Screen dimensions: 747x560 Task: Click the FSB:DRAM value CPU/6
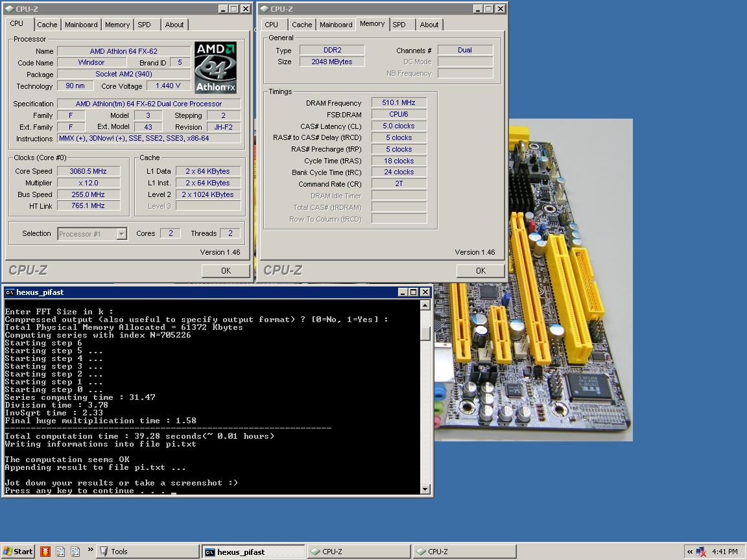tap(399, 114)
